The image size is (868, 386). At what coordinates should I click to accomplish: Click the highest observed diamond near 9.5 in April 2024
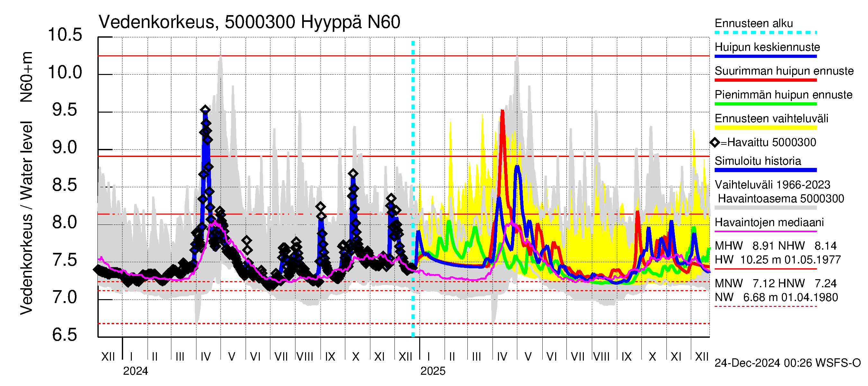coord(205,110)
